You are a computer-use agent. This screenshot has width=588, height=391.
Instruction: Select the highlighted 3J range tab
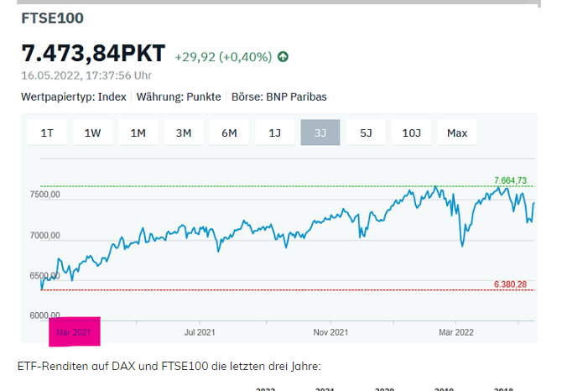[320, 133]
